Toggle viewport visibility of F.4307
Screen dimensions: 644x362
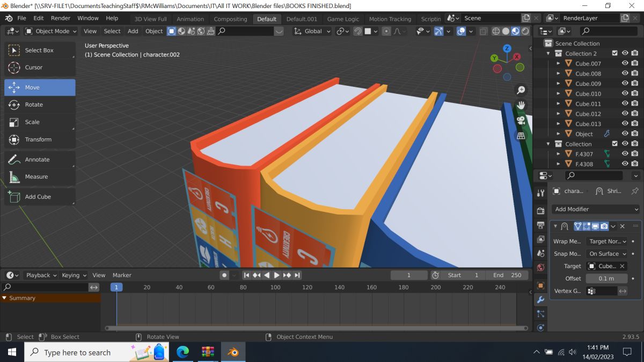coord(625,154)
